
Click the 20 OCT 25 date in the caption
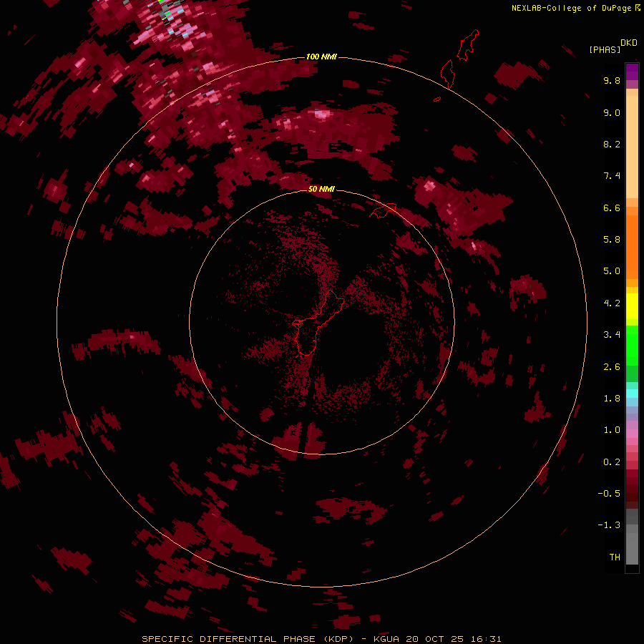tap(434, 639)
